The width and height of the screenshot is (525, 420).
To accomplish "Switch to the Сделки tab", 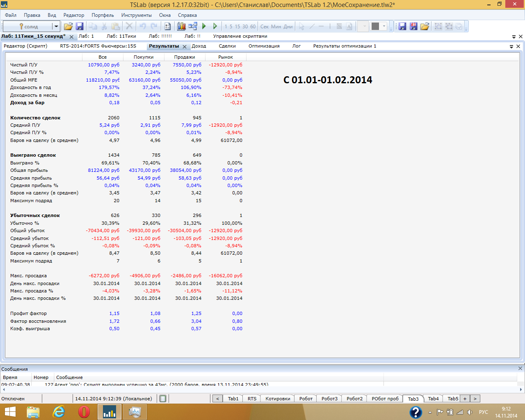I will 227,46.
